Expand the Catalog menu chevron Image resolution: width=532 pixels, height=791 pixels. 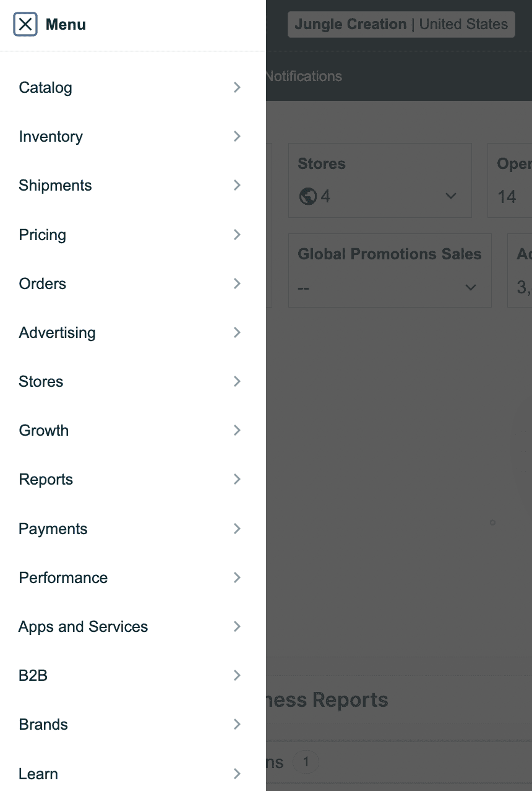click(x=237, y=88)
